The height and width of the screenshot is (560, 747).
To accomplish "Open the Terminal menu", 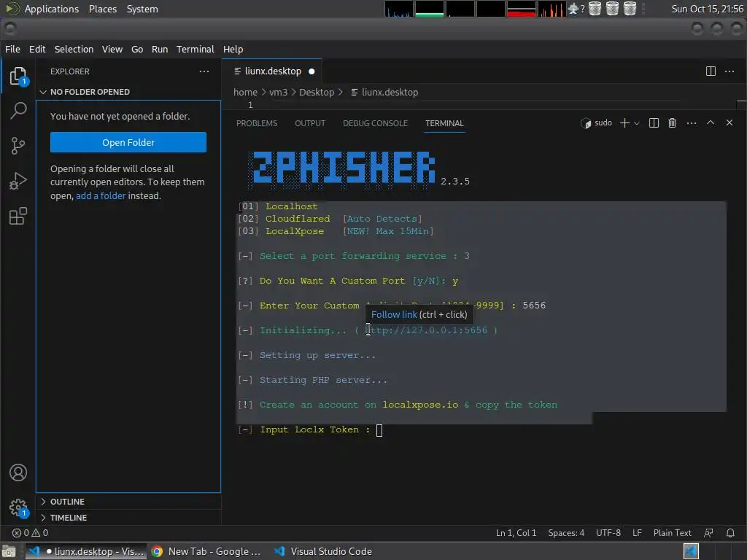I will (196, 49).
